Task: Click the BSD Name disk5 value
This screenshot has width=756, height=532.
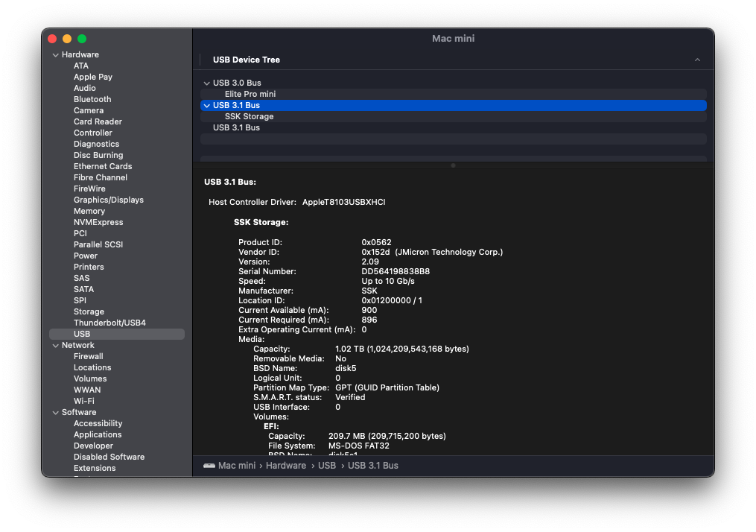Action: click(x=346, y=369)
